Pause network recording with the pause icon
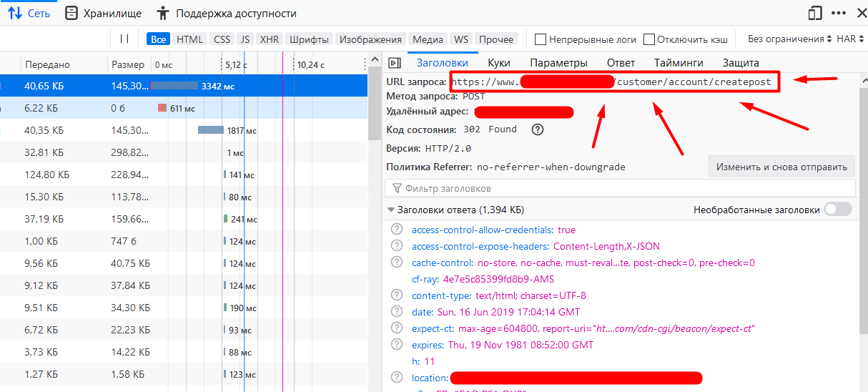The image size is (868, 392). (124, 39)
